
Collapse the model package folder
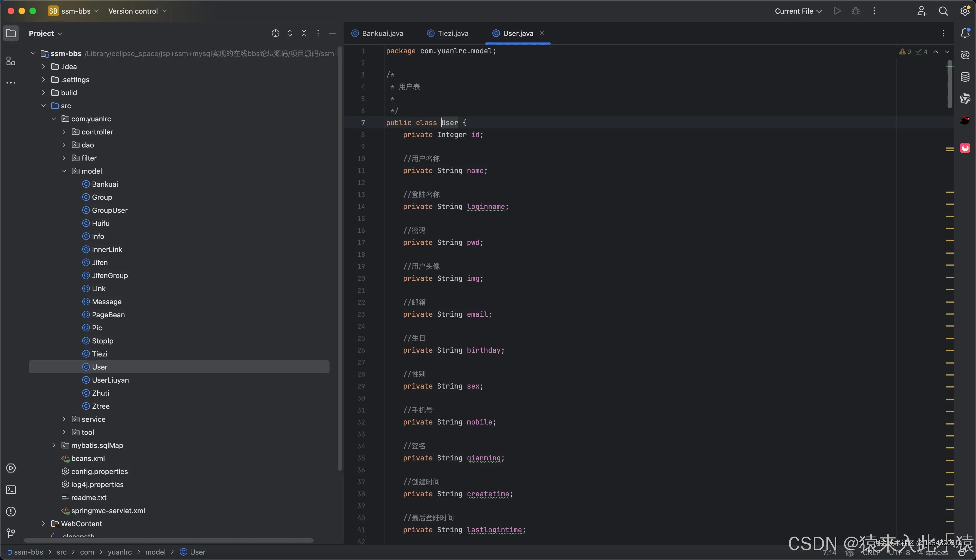tap(64, 171)
